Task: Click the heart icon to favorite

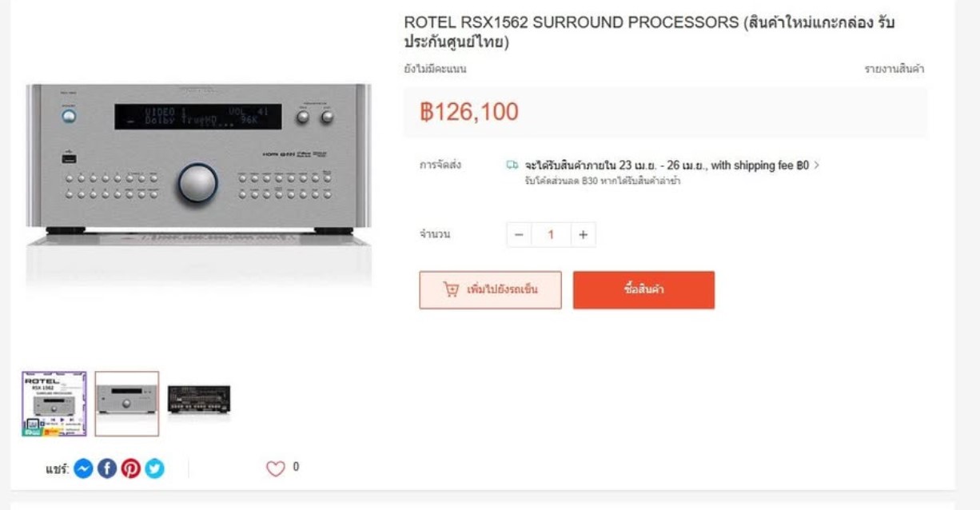Action: (x=275, y=469)
